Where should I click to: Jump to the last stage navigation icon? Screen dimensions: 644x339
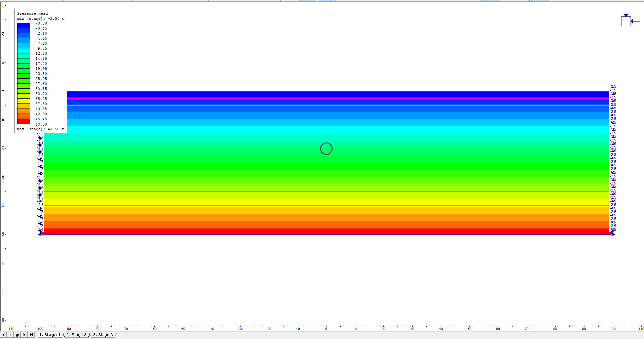(31, 335)
